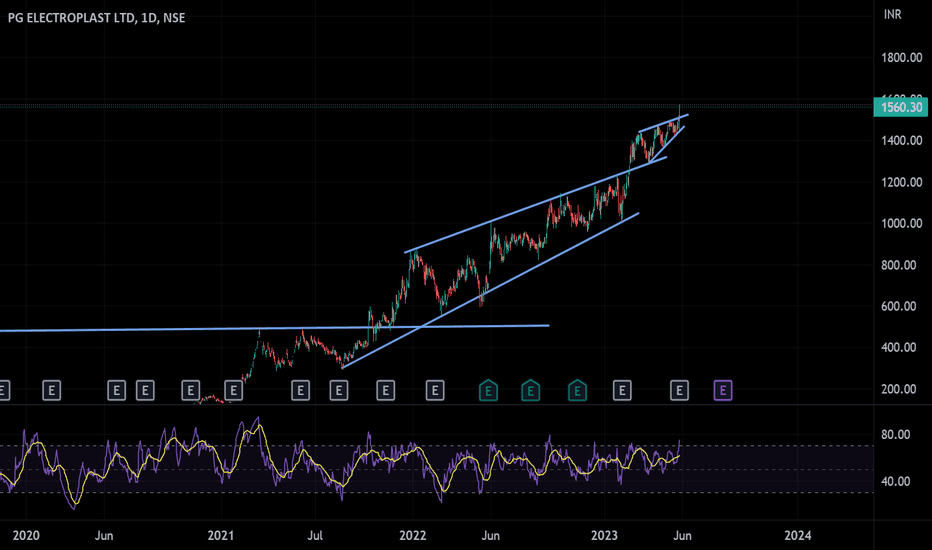The height and width of the screenshot is (550, 932).
Task: Click the Jul time axis label
Action: pyautogui.click(x=315, y=536)
